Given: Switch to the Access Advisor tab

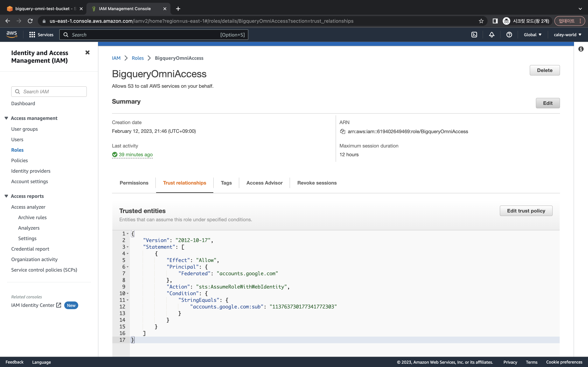Looking at the screenshot, I should 264,183.
